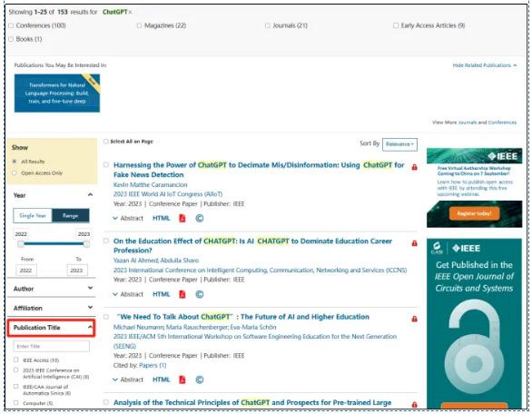The width and height of the screenshot is (532, 414).
Task: Select checkbox for We Need To Talk paper
Action: coord(106,317)
